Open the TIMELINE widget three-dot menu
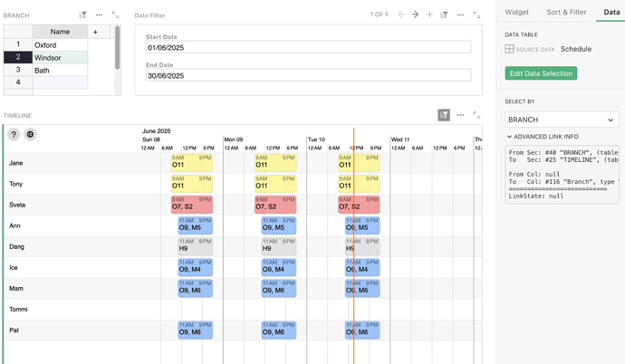 (x=460, y=116)
